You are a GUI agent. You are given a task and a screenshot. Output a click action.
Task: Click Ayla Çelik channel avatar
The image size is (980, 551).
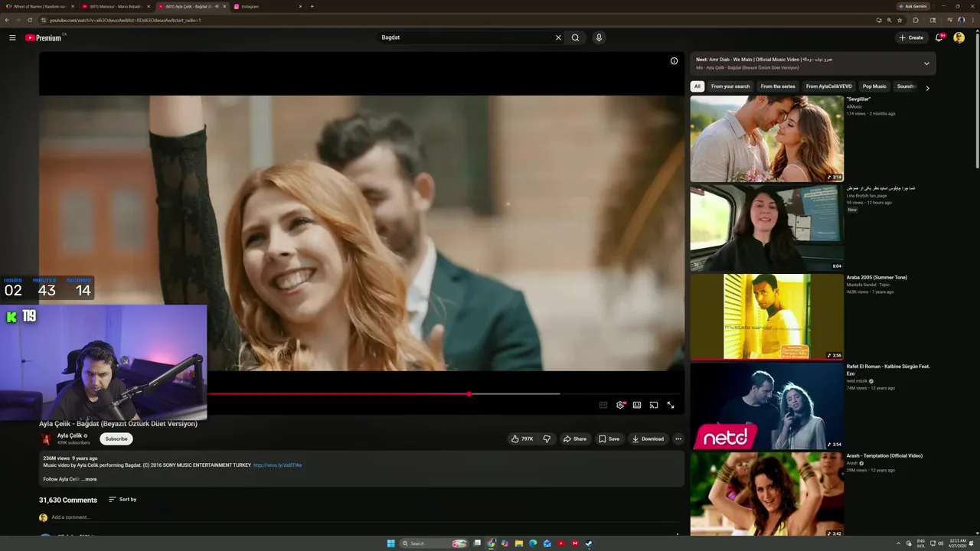(46, 439)
